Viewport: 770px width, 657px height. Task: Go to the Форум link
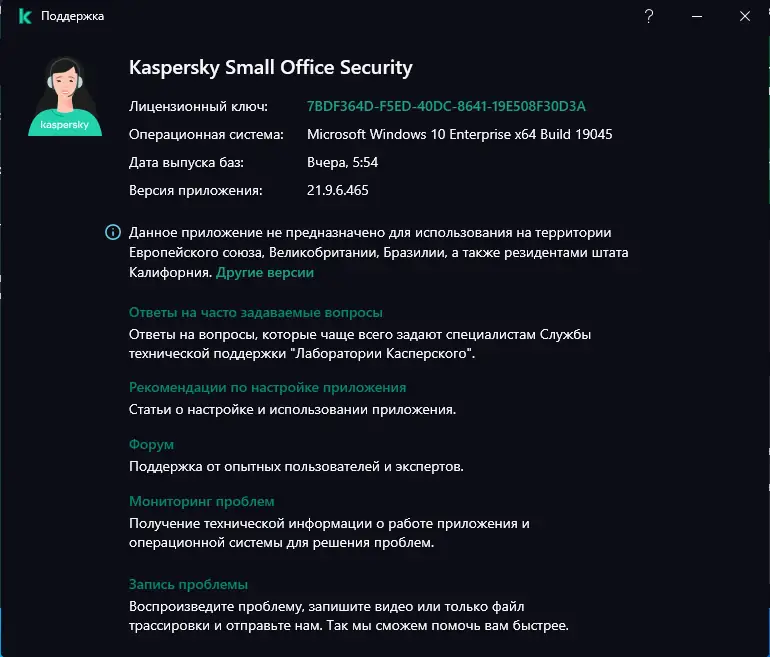[152, 444]
